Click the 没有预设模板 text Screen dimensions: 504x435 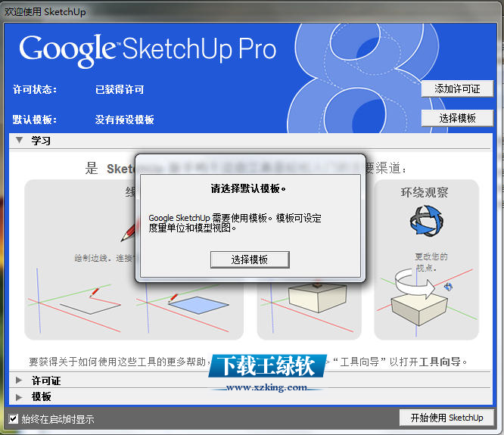(124, 120)
